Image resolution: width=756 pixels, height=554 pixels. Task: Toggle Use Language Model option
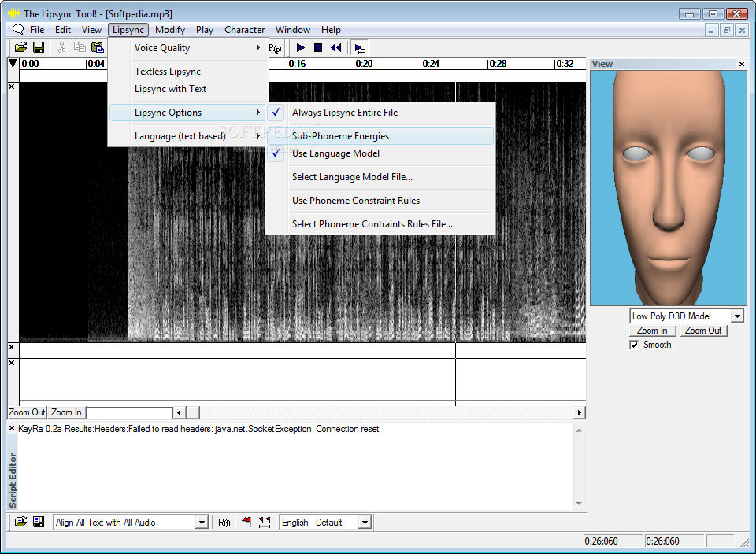[380, 153]
